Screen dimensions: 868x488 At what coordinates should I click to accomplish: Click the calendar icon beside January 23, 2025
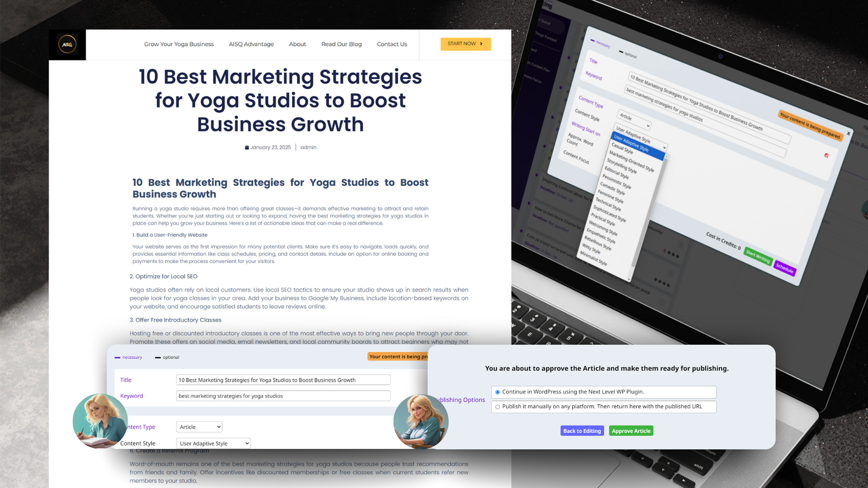(x=247, y=147)
